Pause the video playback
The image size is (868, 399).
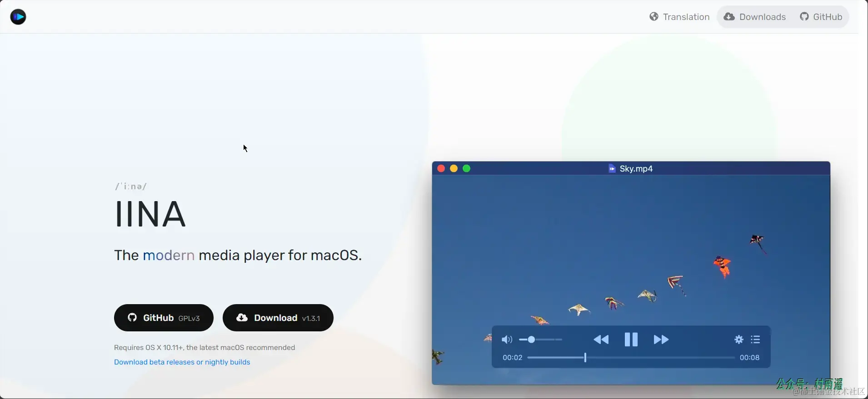click(x=631, y=340)
